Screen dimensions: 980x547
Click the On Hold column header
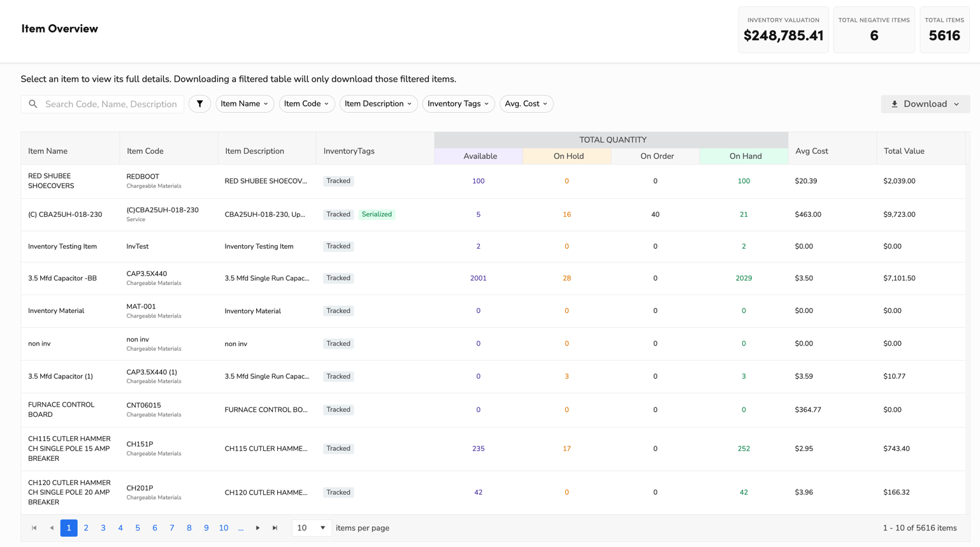[568, 156]
